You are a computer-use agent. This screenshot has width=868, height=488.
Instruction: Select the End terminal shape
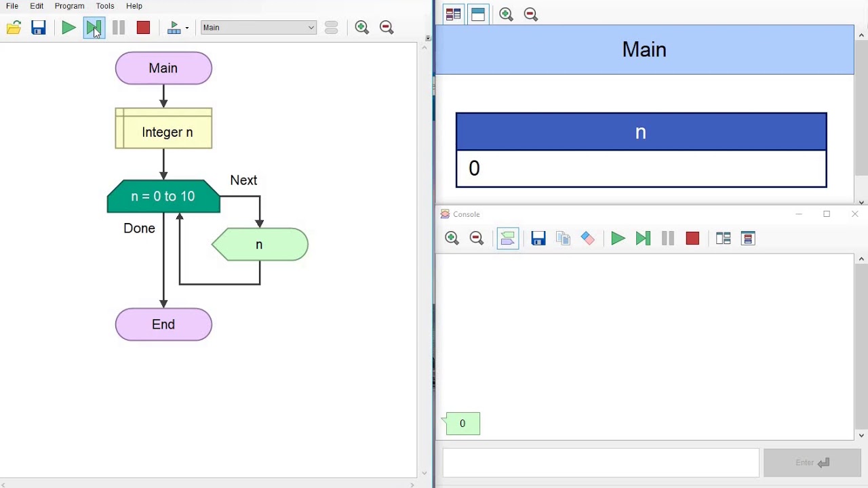pyautogui.click(x=163, y=325)
